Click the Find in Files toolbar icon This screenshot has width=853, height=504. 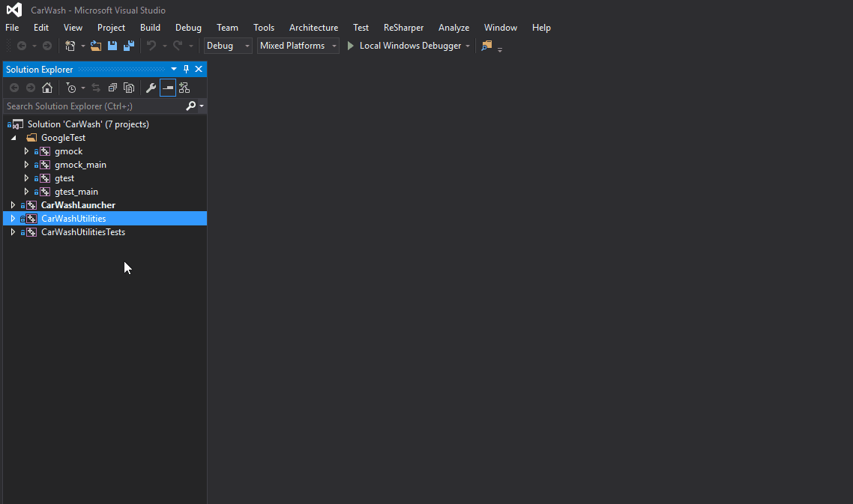point(486,46)
